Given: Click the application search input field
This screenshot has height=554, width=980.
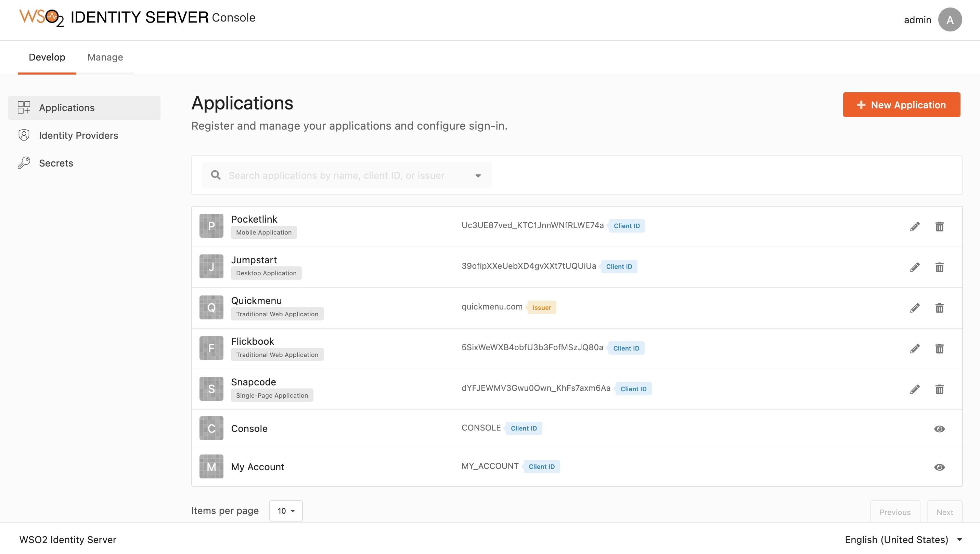Looking at the screenshot, I should [x=343, y=175].
